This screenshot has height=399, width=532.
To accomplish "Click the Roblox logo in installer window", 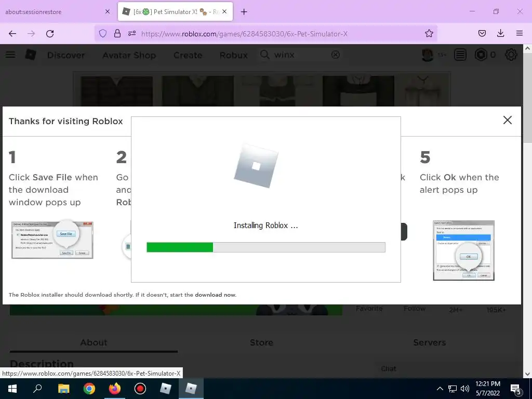I will click(x=256, y=166).
